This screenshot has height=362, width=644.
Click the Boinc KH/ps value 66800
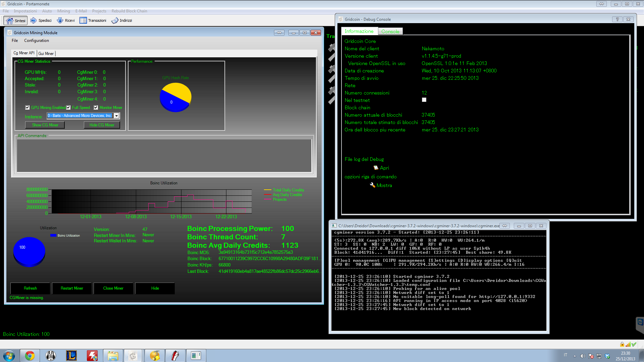point(224,265)
